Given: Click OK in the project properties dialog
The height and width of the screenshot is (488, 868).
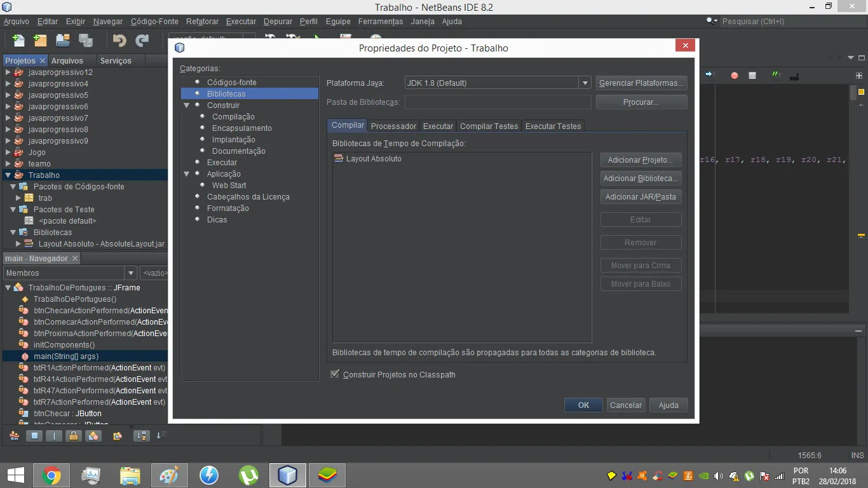Looking at the screenshot, I should [583, 405].
